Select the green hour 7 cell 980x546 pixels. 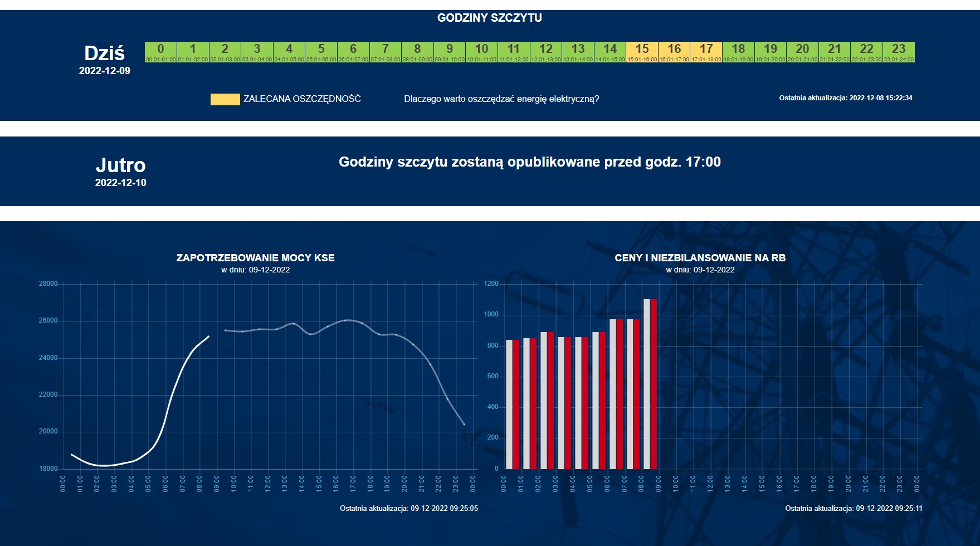point(385,52)
